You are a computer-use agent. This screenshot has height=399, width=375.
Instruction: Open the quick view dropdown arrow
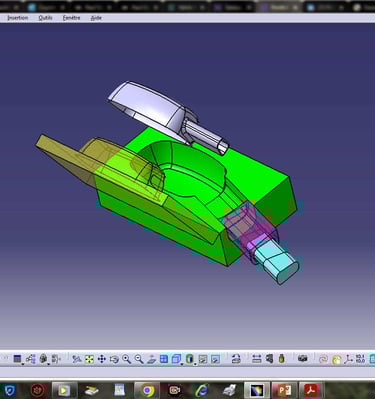(x=182, y=364)
